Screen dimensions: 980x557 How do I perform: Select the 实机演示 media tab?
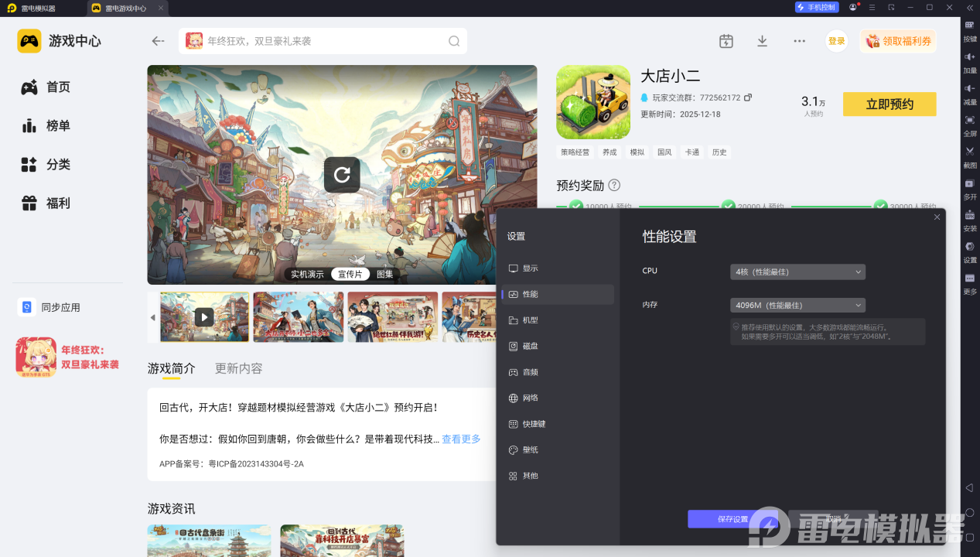(x=307, y=274)
